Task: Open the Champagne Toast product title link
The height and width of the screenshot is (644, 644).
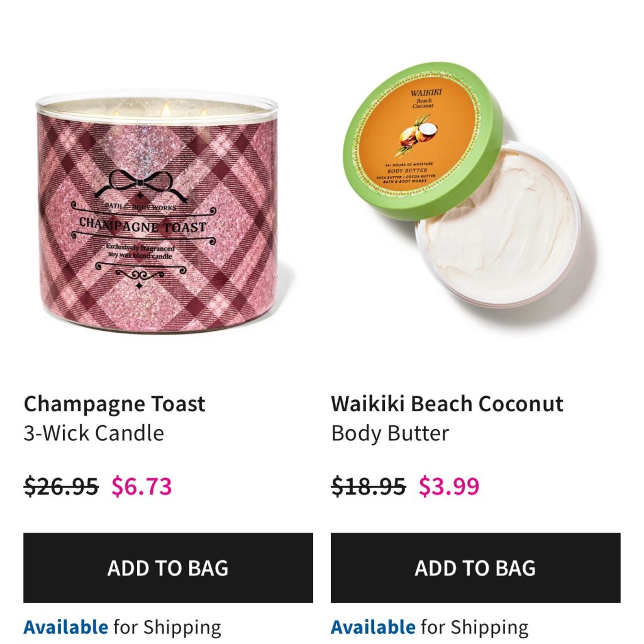Action: 114,404
